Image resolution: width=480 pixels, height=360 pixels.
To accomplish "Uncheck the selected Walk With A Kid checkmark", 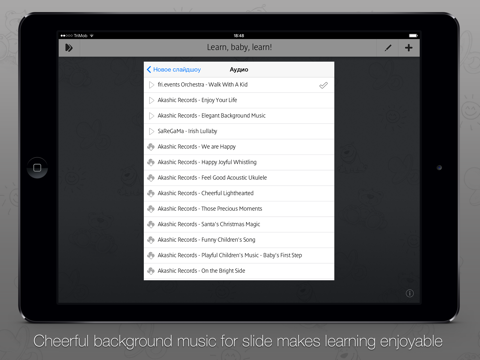I will [x=323, y=85].
